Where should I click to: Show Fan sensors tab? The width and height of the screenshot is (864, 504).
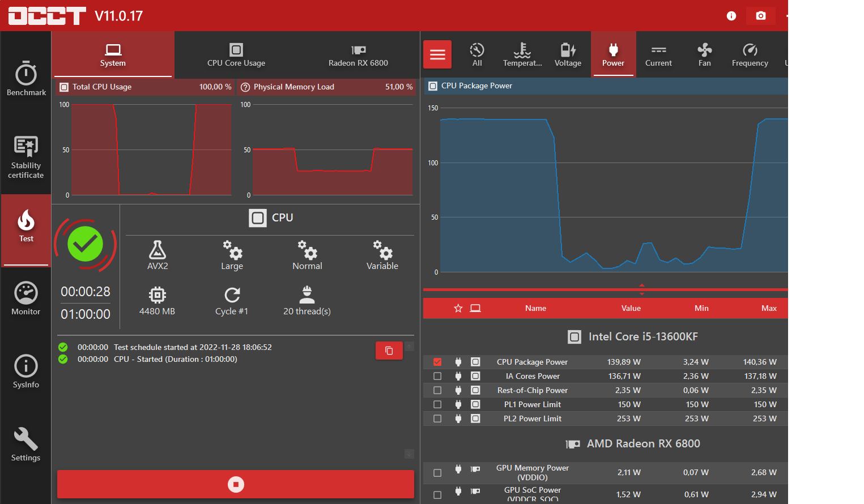[x=705, y=55]
